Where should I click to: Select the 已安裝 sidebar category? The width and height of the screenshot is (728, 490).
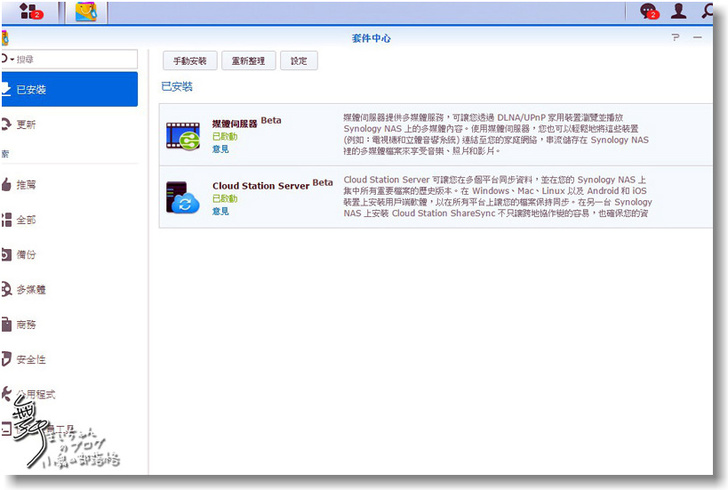(68, 90)
